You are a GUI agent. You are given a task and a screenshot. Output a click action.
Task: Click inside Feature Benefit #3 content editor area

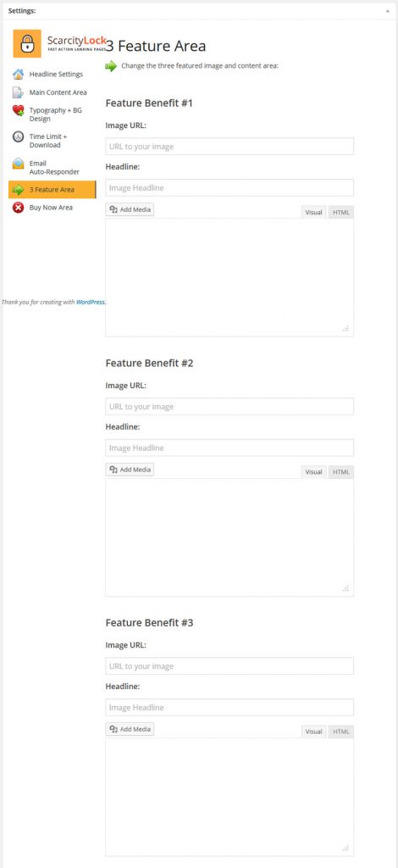(229, 797)
